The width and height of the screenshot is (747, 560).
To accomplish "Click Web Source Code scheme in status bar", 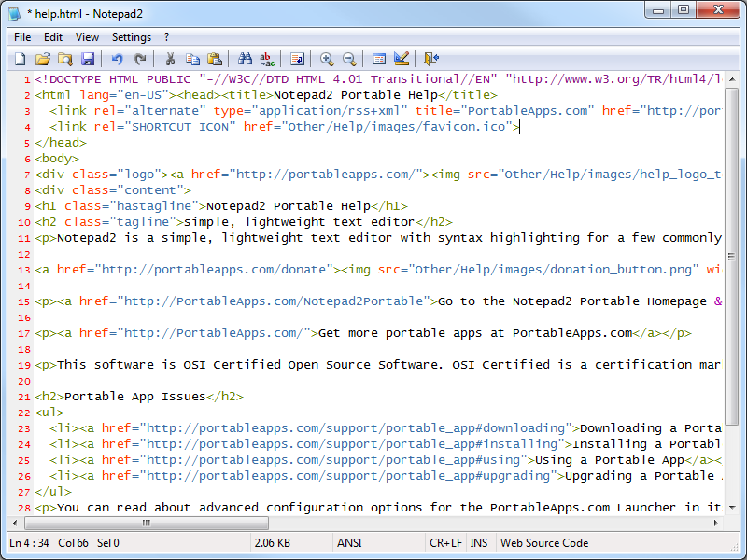I will [544, 542].
